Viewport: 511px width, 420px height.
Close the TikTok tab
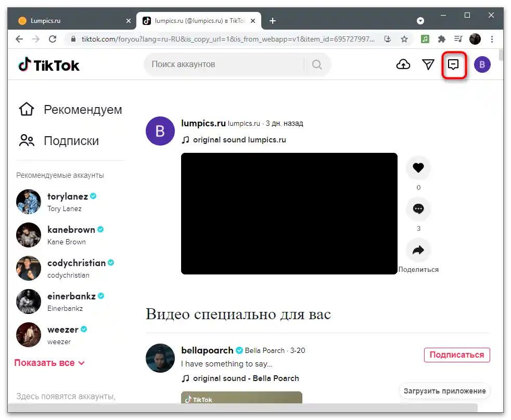coord(253,21)
